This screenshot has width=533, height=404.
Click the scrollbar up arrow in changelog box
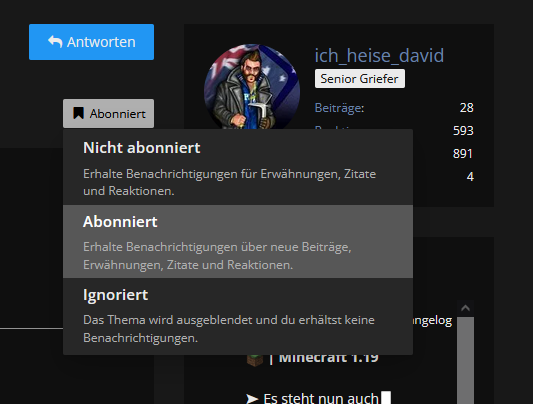coord(465,308)
